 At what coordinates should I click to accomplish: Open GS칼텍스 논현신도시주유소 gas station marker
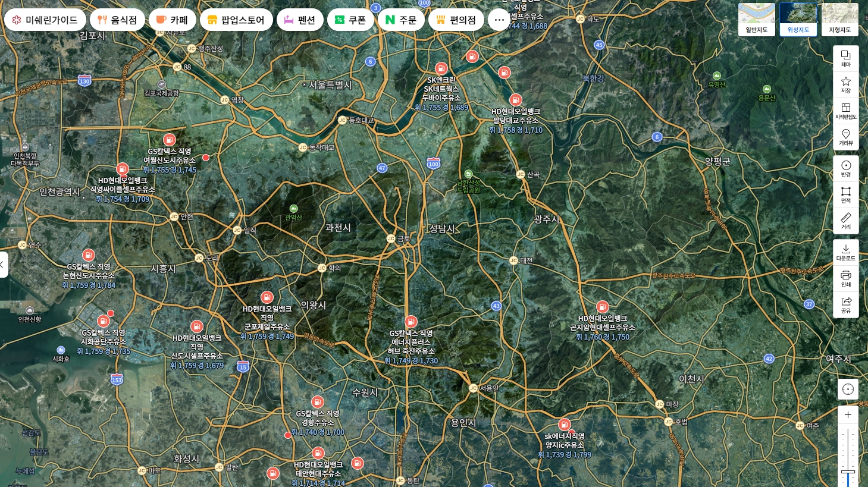tap(89, 256)
